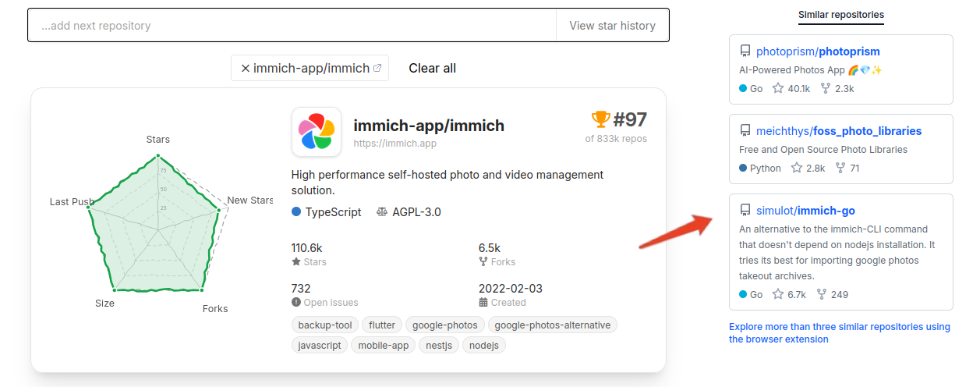This screenshot has width=980, height=387.
Task: Click the Last Push axis label on radar chart
Action: tap(72, 202)
